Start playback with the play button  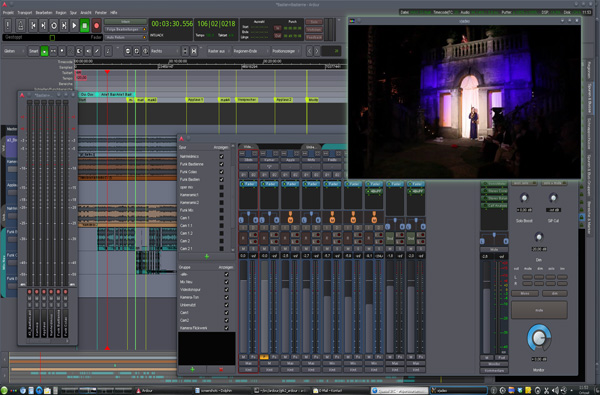tap(74, 26)
